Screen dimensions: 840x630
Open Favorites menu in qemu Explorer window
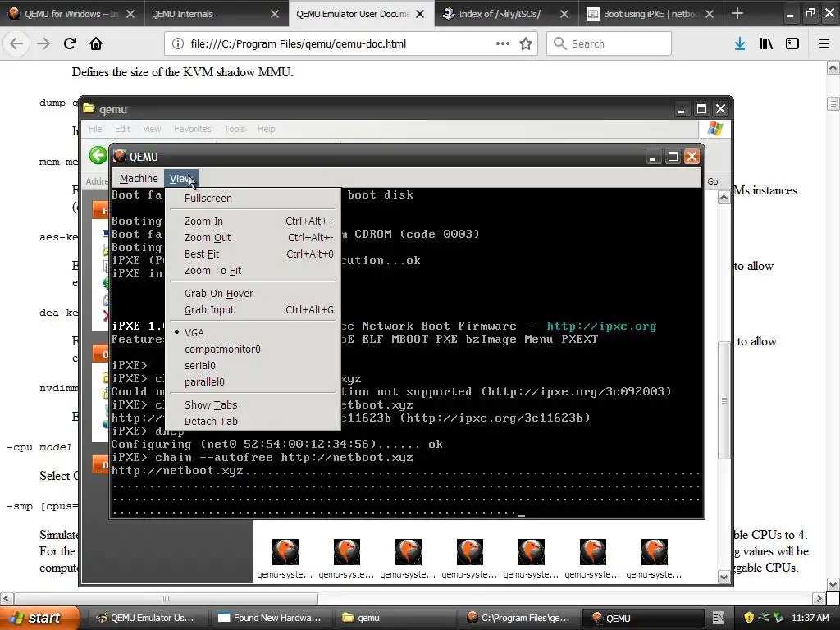click(192, 129)
